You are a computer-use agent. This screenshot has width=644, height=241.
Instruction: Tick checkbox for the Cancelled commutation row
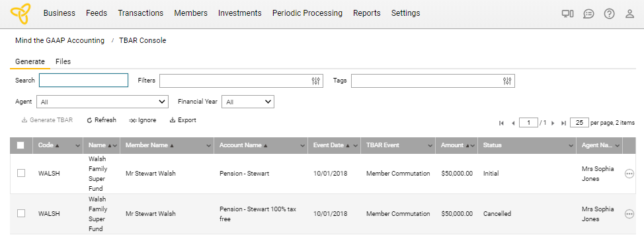pos(21,213)
